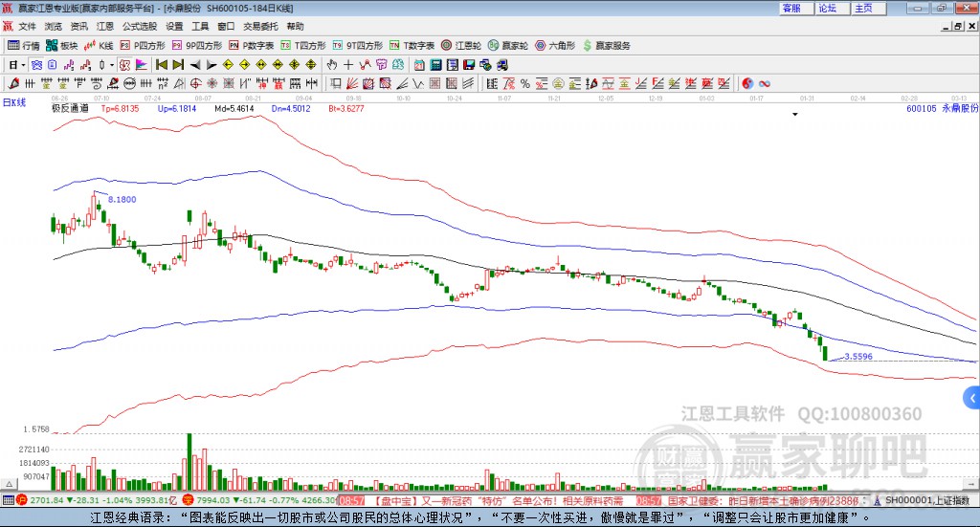This screenshot has width=980, height=527.
Task: Click the Tp=6.8135 indicator value
Action: 120,108
